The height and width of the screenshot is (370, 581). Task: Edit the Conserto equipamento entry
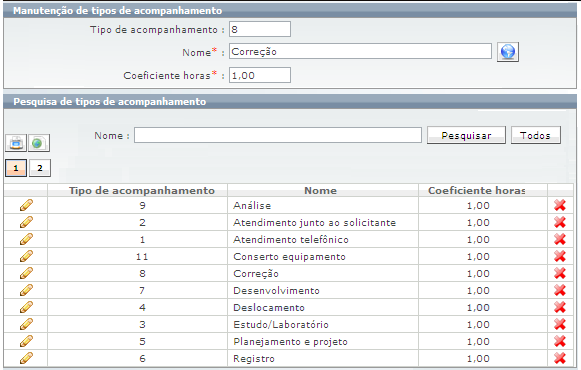point(26,256)
